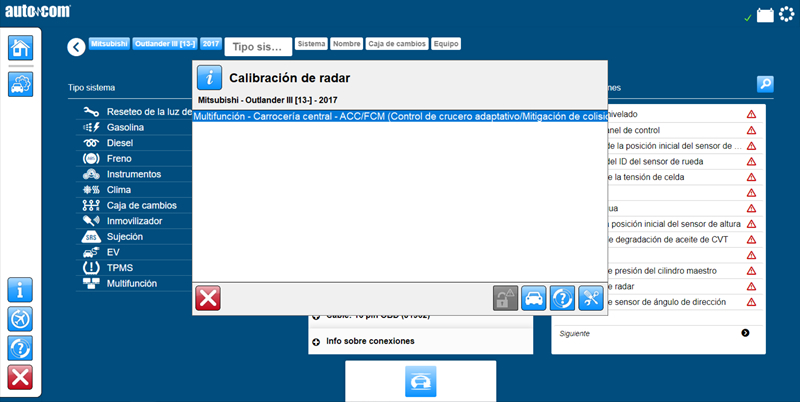
Task: Select the Gasolina system type
Action: coord(134,127)
